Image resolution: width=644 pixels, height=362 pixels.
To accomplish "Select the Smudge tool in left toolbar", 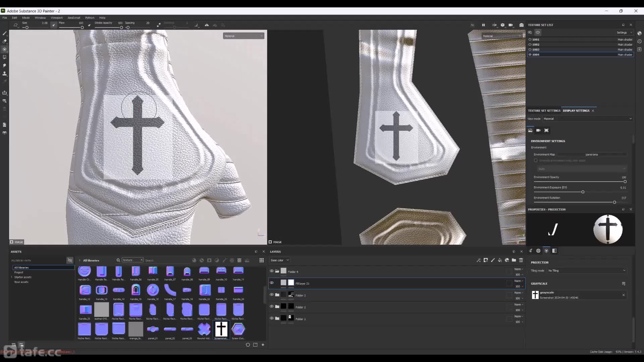I will coord(4,65).
